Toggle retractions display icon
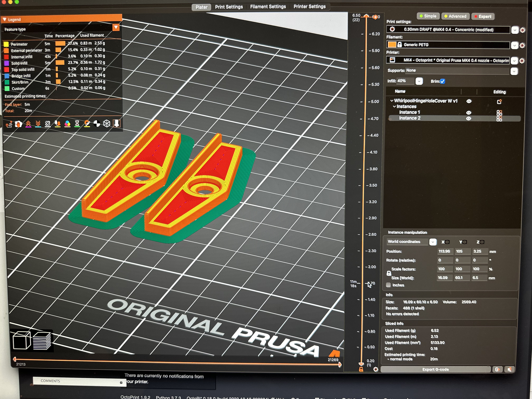The image size is (532, 399). click(x=28, y=124)
